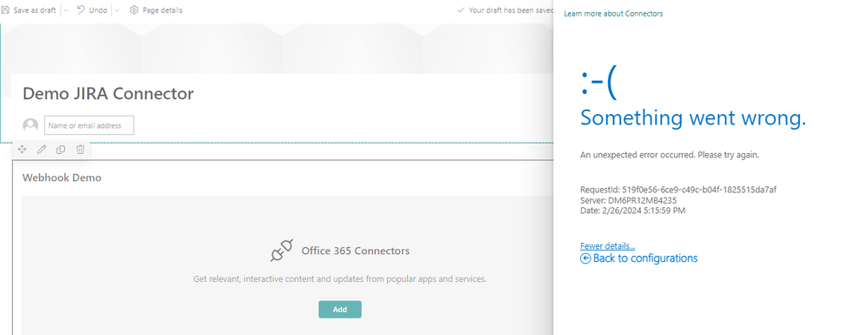868x335 pixels.
Task: Click the Save as draft disk icon
Action: click(5, 10)
